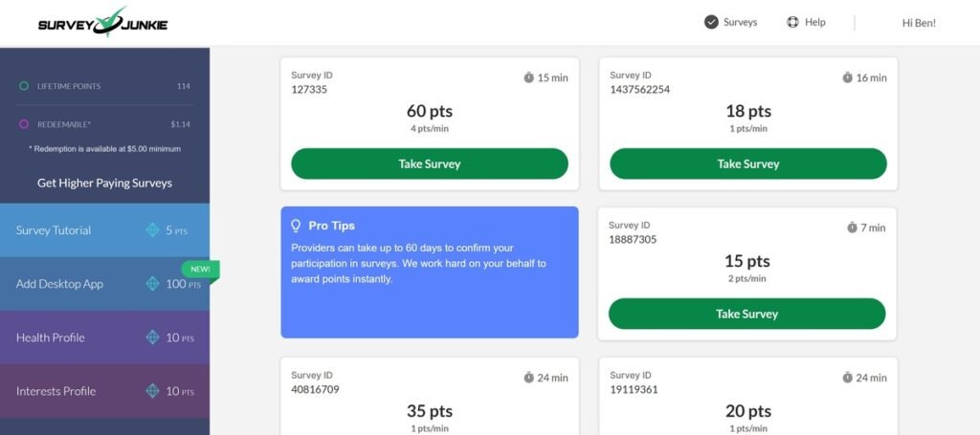
Task: Start the 15 pts survey 18887305
Action: click(x=746, y=314)
